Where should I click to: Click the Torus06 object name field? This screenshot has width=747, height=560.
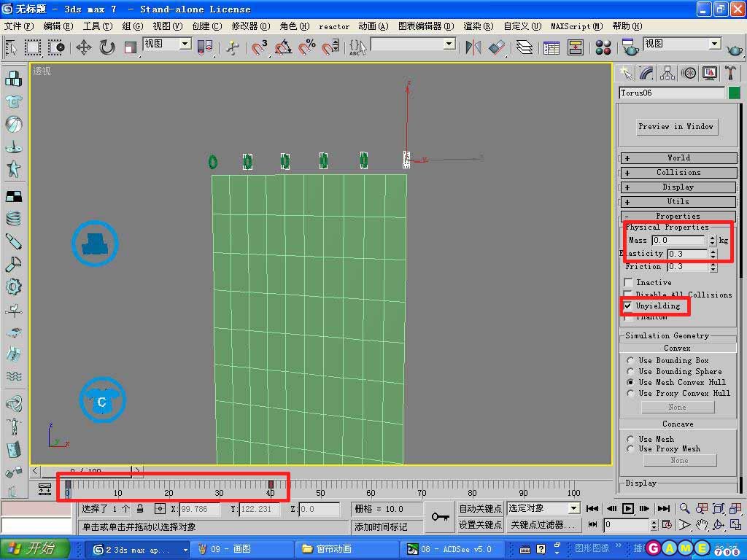click(672, 93)
